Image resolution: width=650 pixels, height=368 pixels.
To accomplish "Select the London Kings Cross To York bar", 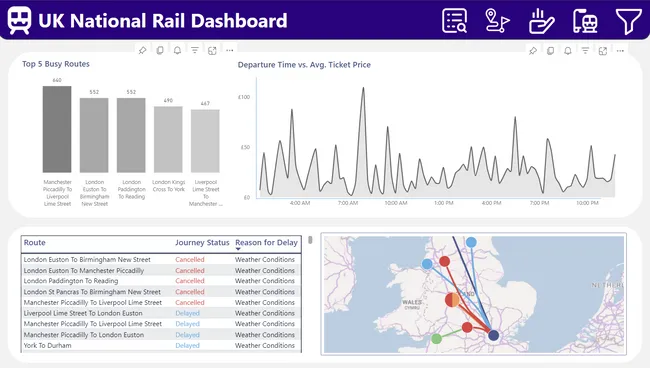I will point(168,139).
